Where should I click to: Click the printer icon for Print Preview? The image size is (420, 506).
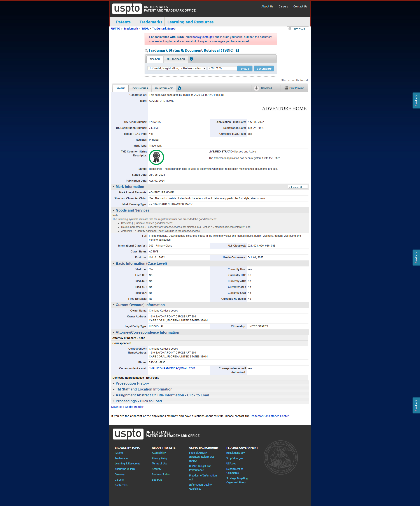click(286, 88)
